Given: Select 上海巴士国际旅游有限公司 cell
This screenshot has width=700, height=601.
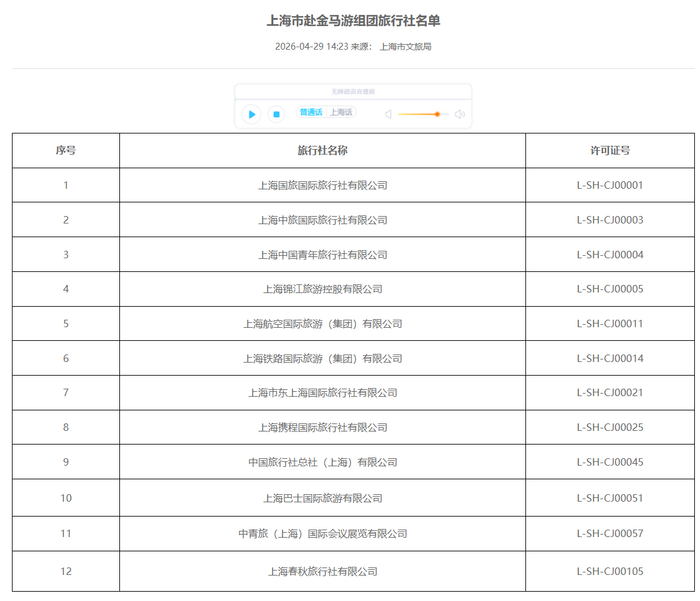Looking at the screenshot, I should click(x=322, y=498).
